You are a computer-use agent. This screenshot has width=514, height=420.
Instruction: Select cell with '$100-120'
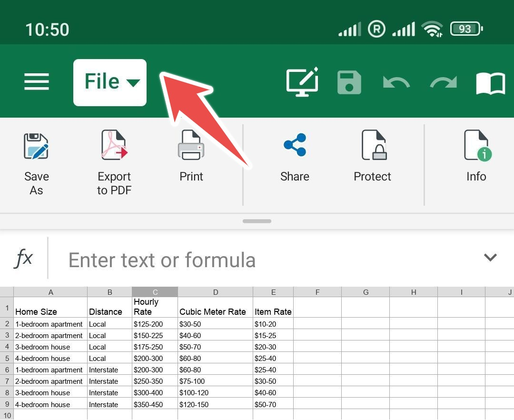tap(216, 392)
